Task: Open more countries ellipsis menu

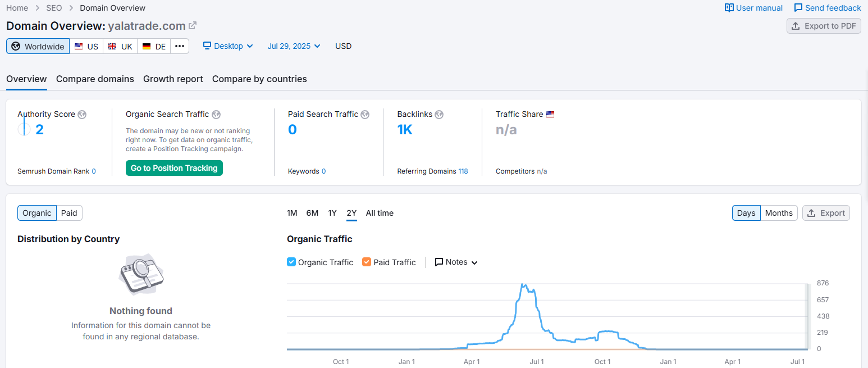Action: click(x=180, y=46)
